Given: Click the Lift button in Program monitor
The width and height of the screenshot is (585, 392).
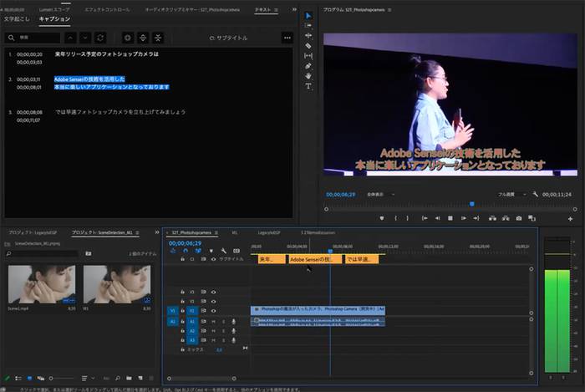Looking at the screenshot, I should [x=492, y=218].
